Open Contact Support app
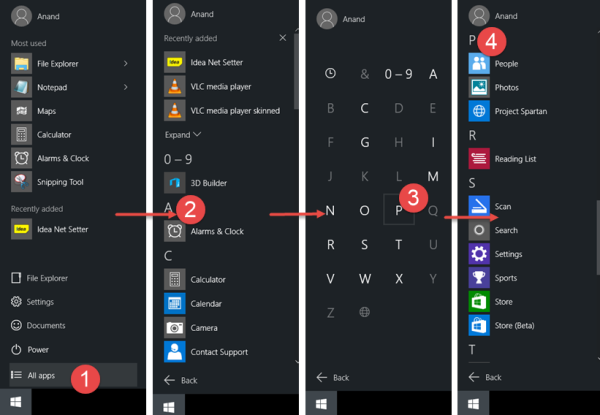Image resolution: width=600 pixels, height=415 pixels. coord(206,352)
